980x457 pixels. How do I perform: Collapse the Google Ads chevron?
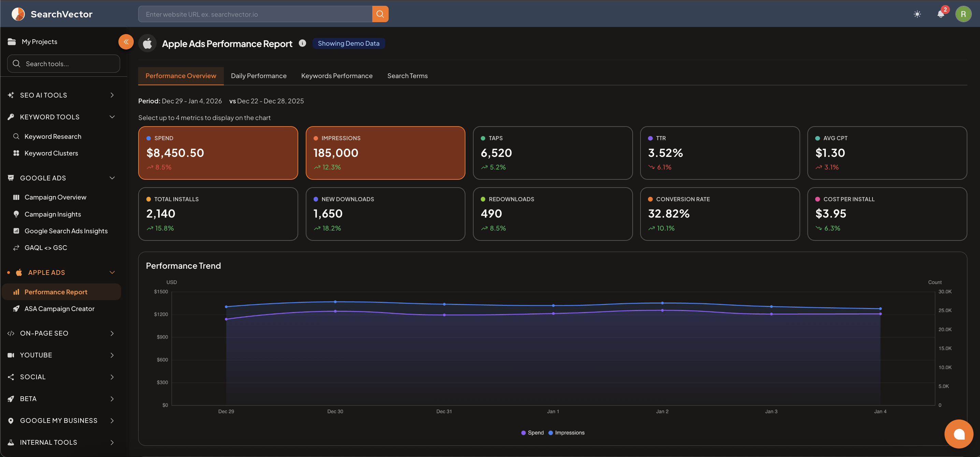112,178
